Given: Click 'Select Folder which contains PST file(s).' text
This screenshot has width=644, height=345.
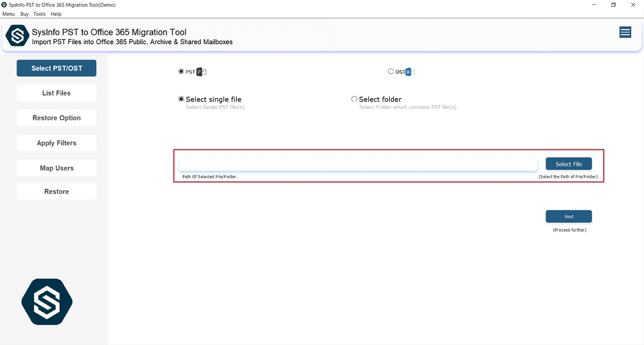Looking at the screenshot, I should tap(408, 107).
